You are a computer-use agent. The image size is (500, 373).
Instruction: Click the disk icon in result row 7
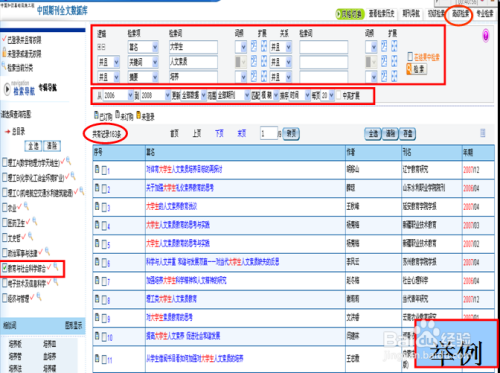(x=97, y=281)
